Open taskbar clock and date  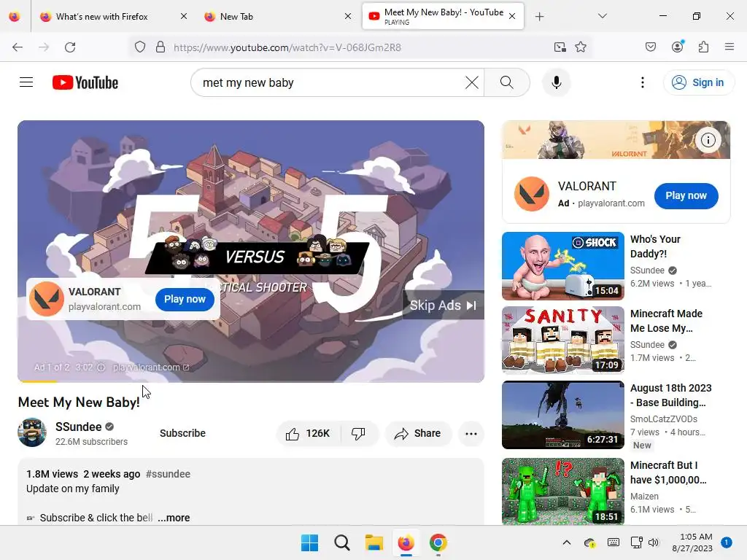click(692, 542)
